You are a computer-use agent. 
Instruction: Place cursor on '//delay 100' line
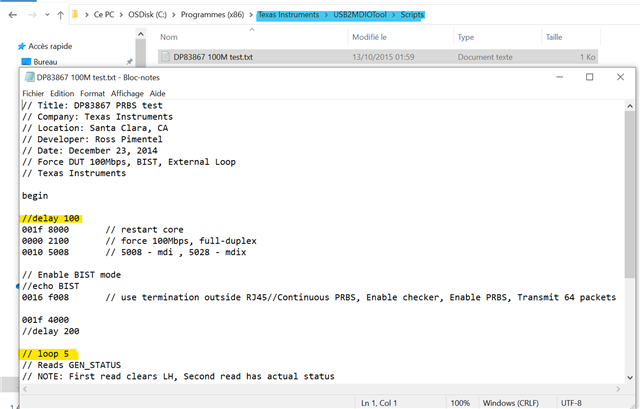coord(51,218)
